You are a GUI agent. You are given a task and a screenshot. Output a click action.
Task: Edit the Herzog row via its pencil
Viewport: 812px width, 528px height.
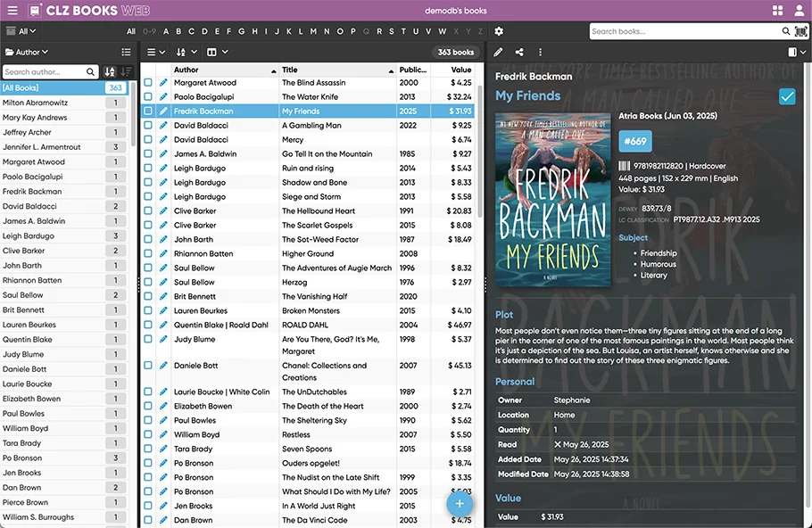tap(163, 282)
